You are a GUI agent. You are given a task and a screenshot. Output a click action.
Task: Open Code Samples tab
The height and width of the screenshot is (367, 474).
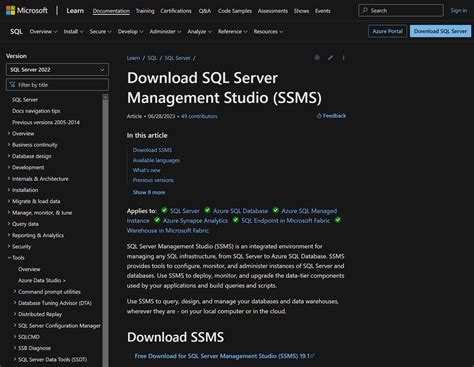(235, 11)
